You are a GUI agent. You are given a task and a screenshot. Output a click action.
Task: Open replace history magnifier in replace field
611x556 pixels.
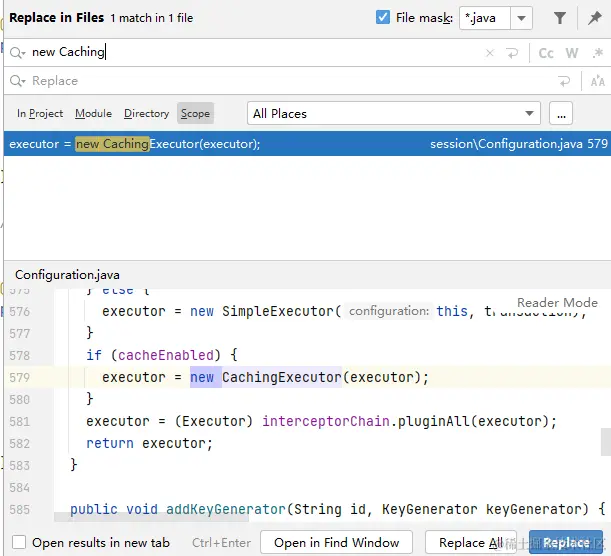click(18, 81)
